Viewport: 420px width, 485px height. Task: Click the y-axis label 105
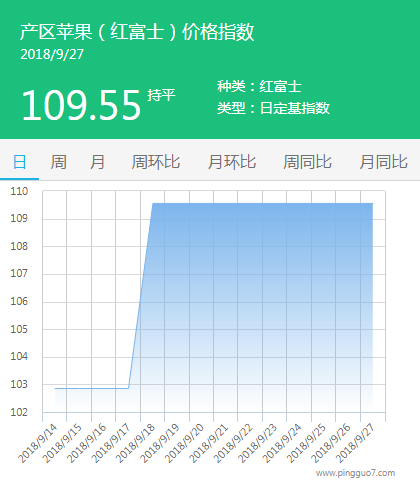19,329
